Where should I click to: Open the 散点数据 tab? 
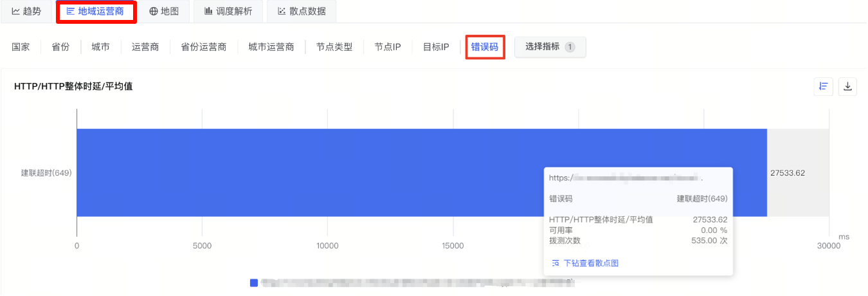[302, 11]
